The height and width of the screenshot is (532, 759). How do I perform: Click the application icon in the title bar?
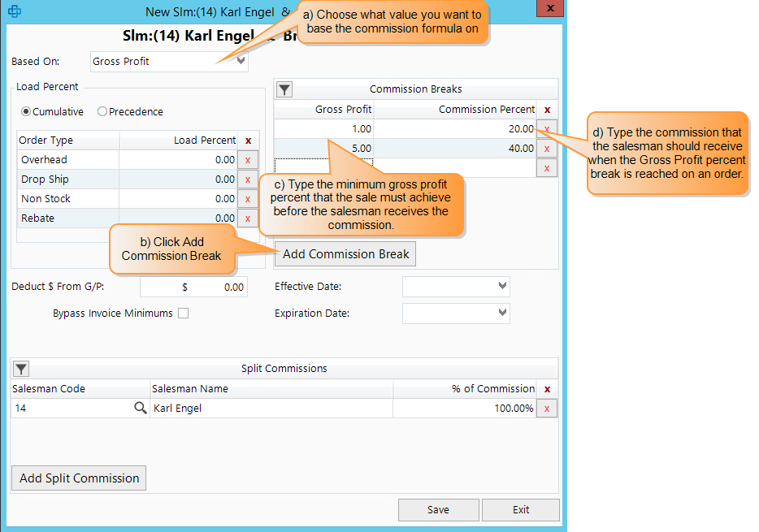[x=14, y=11]
